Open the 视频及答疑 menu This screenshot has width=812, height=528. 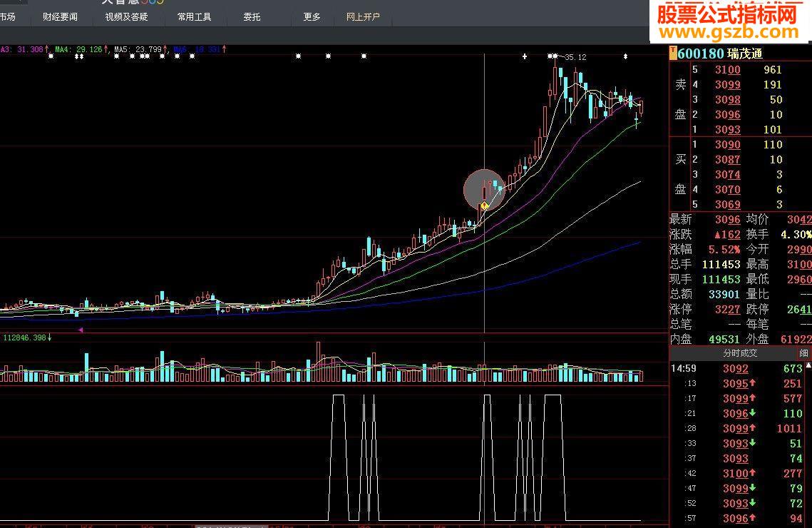126,17
